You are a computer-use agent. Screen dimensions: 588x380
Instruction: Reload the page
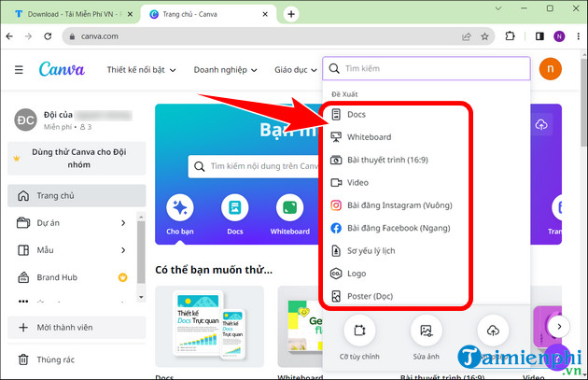click(x=48, y=36)
